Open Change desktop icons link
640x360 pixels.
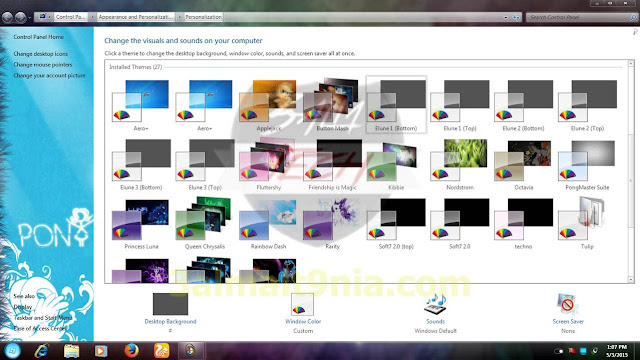40,54
